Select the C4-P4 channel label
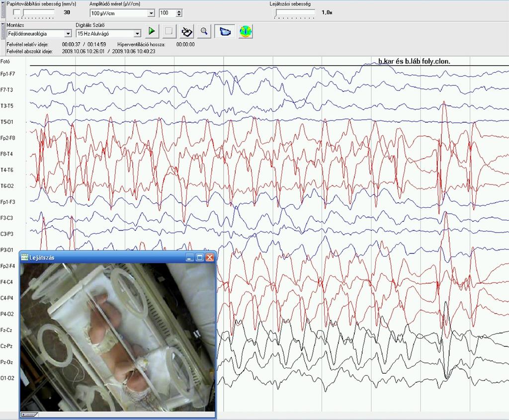Viewport: 509px width, 420px height. (x=7, y=298)
